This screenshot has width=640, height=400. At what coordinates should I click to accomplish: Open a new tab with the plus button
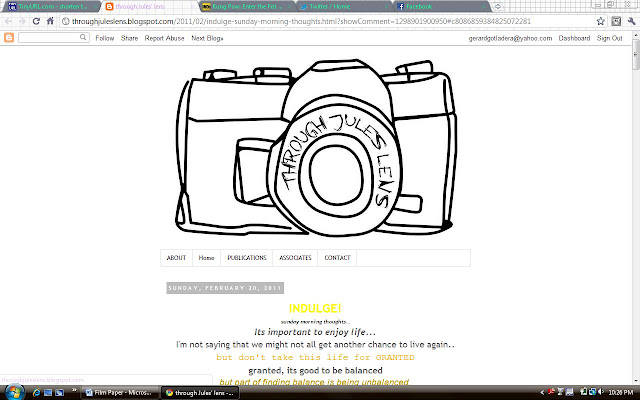498,7
